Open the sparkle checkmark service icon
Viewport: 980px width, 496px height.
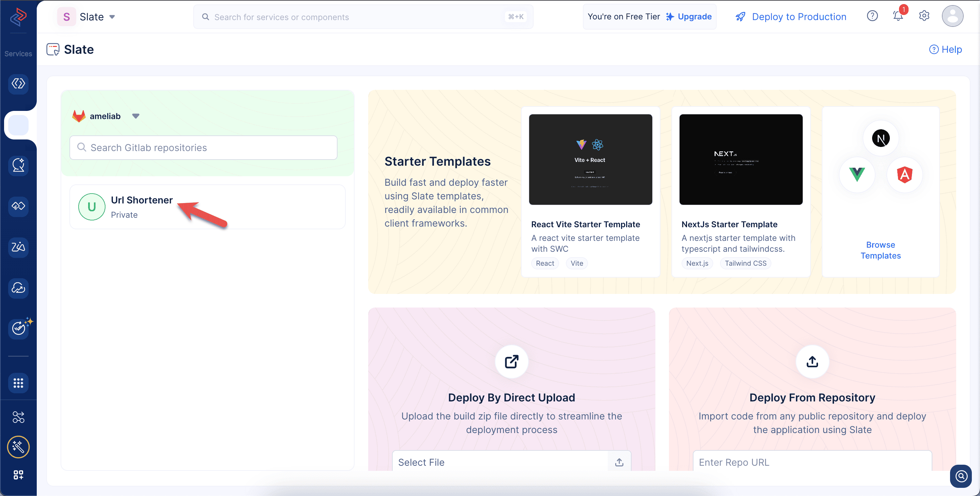18,329
